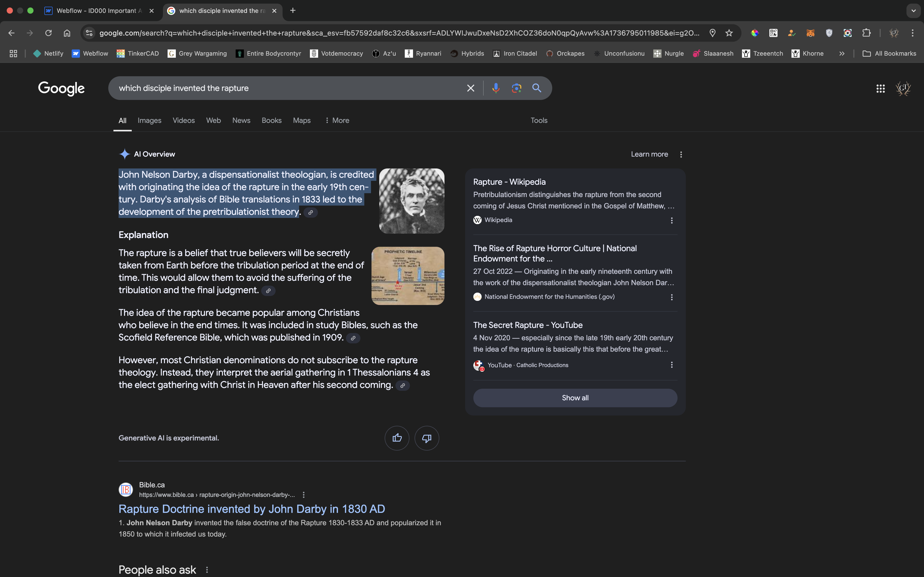This screenshot has width=924, height=577.
Task: Click the voice search microphone icon
Action: coord(496,88)
